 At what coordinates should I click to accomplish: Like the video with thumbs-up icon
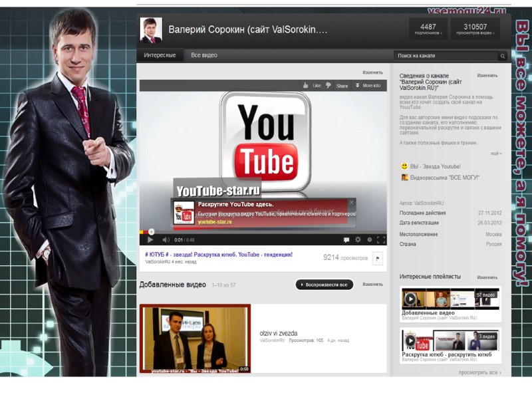[306, 86]
